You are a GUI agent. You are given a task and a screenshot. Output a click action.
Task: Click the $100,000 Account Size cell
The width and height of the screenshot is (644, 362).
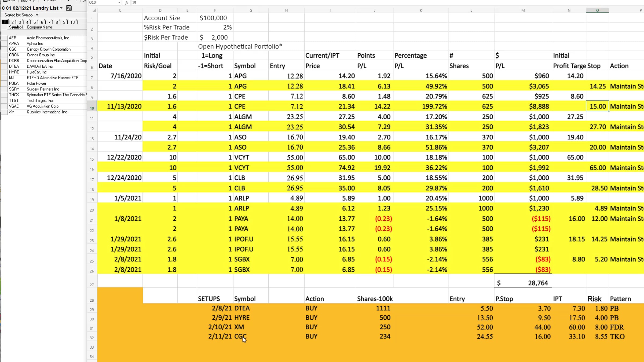(215, 18)
